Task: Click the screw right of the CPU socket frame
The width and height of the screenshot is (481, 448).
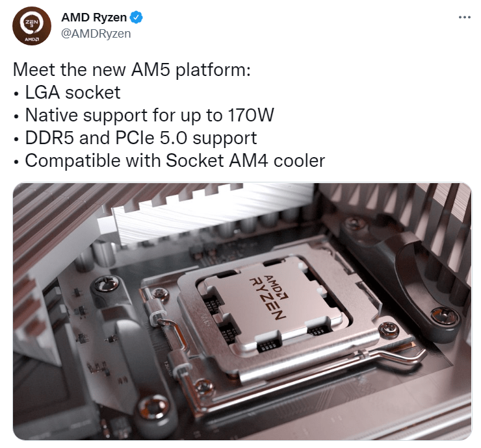Action: pos(389,329)
